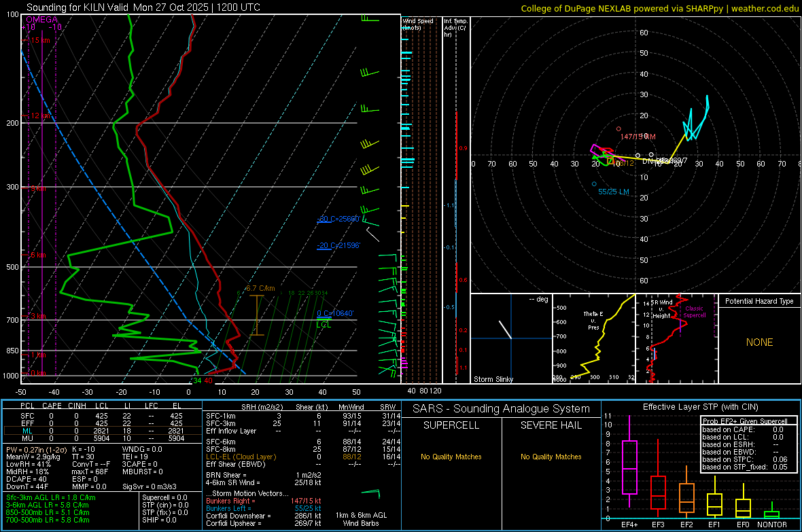Select the 'Sfc-3km AGL LR = 1.8 C/km' line
The image size is (802, 532).
click(51, 498)
